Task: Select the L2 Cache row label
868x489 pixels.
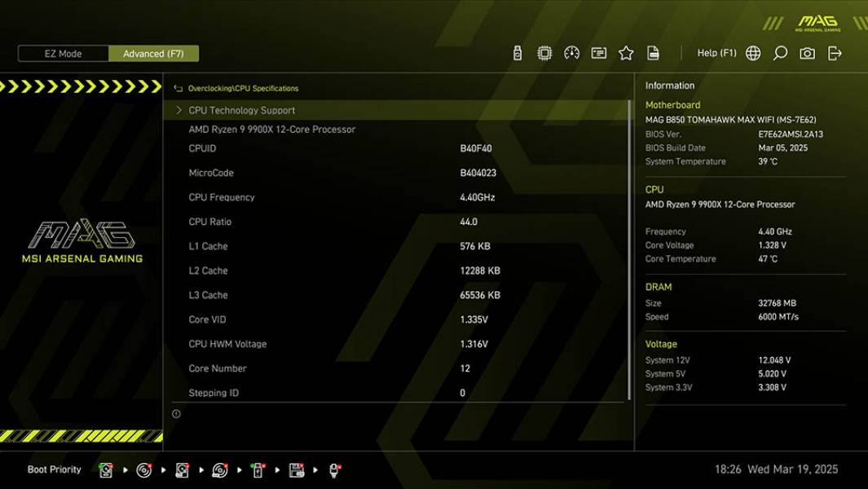Action: [208, 271]
